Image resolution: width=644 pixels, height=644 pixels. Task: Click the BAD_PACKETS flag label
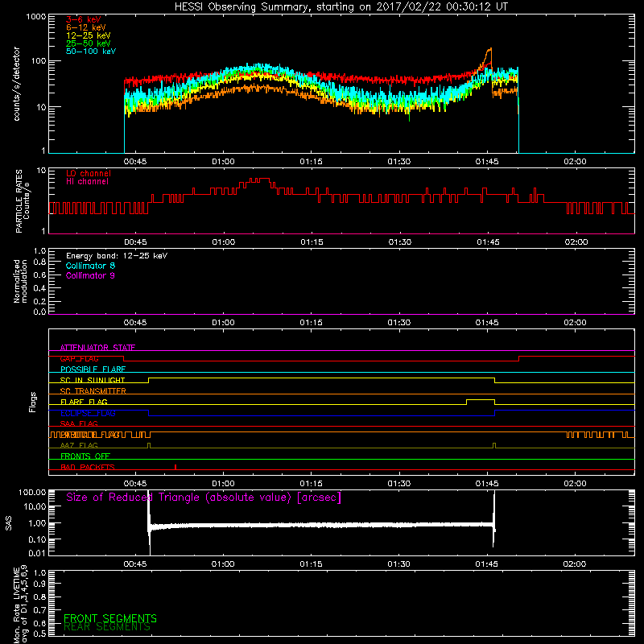pyautogui.click(x=88, y=467)
